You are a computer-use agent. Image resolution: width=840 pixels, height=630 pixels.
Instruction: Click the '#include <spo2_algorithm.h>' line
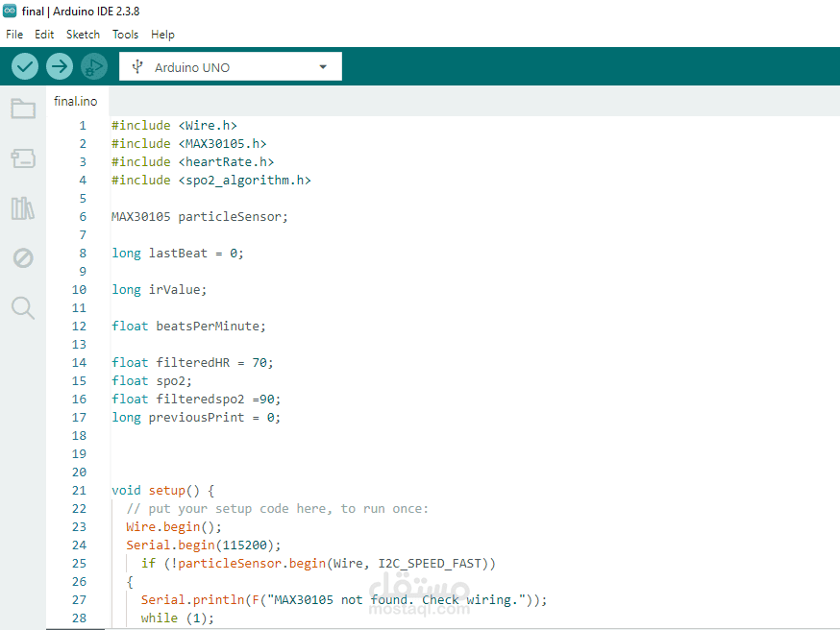click(x=211, y=180)
